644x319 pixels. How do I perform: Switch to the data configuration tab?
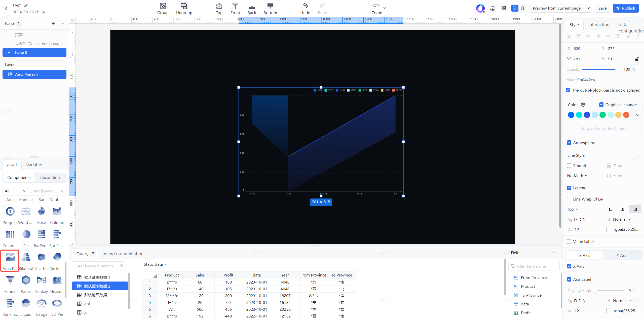tap(631, 28)
